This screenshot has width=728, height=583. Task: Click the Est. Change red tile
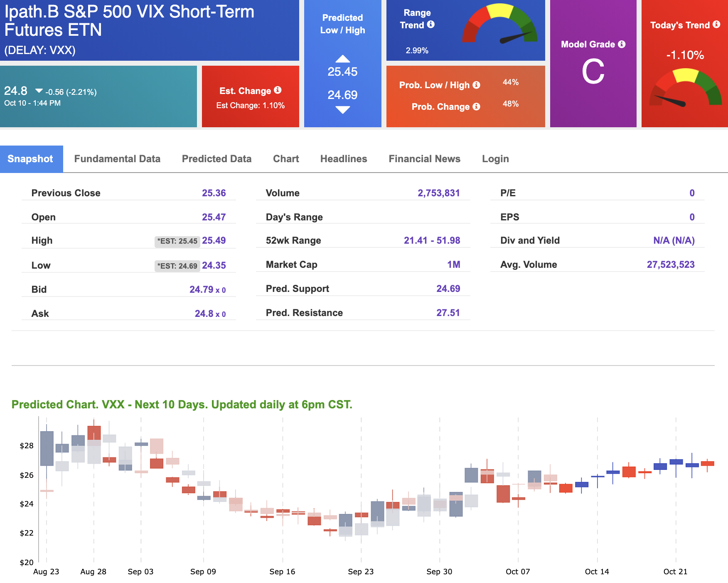(x=251, y=96)
